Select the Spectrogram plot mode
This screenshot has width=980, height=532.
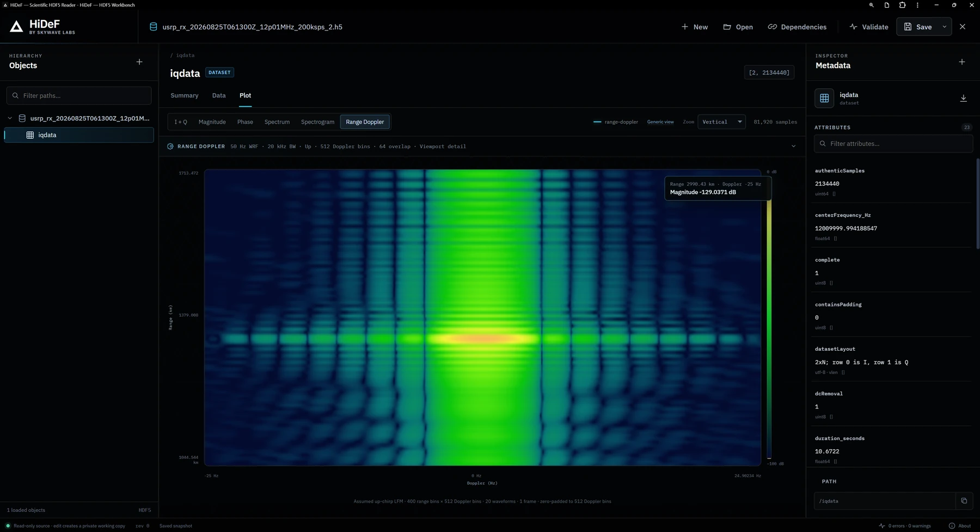(x=318, y=122)
